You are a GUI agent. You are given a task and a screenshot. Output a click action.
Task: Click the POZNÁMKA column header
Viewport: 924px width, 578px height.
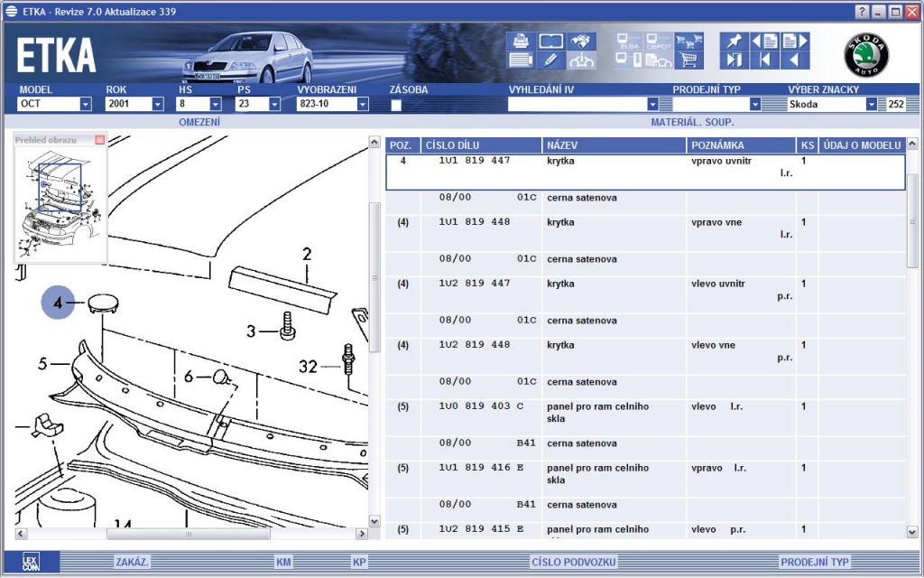pyautogui.click(x=742, y=145)
